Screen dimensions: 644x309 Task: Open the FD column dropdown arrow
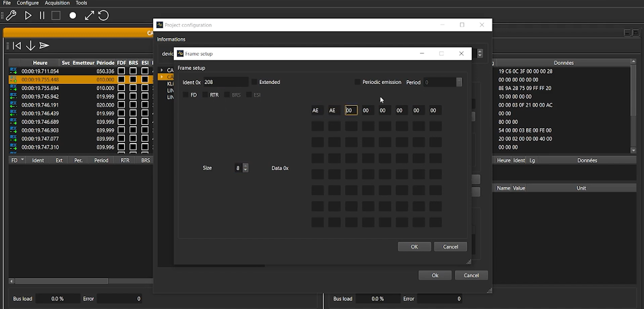click(x=23, y=160)
